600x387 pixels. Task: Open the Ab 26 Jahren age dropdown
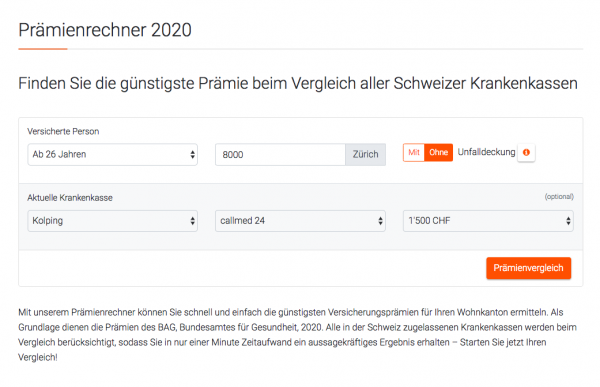[112, 155]
